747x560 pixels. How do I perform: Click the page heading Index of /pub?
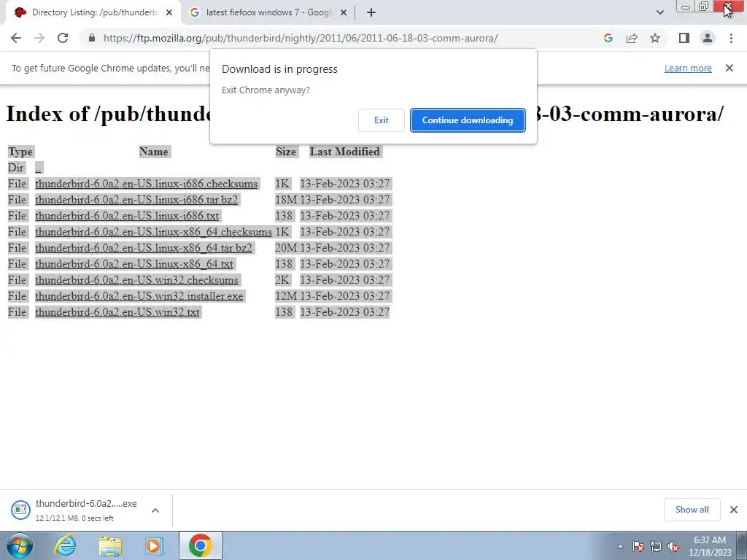(x=365, y=113)
